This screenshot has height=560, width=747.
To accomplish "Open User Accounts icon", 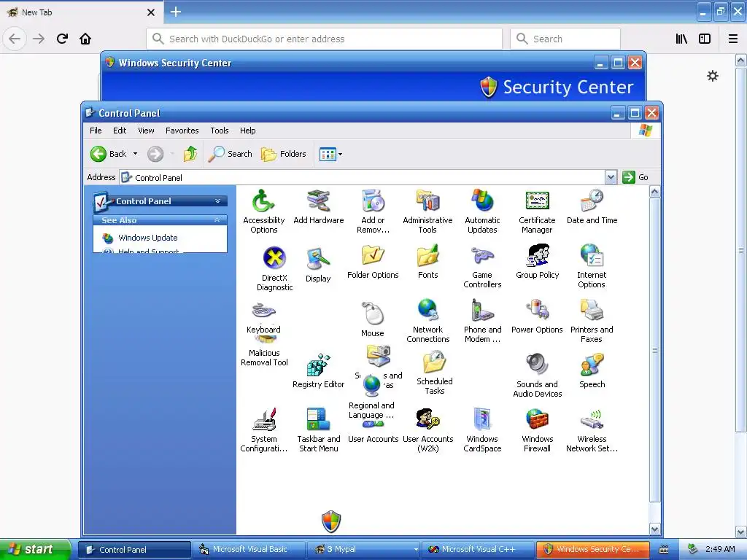I will [x=373, y=432].
